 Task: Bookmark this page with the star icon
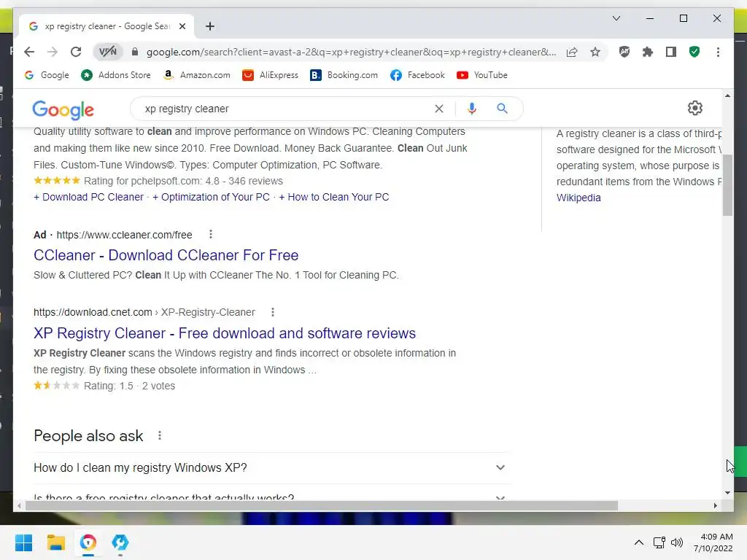pos(595,52)
